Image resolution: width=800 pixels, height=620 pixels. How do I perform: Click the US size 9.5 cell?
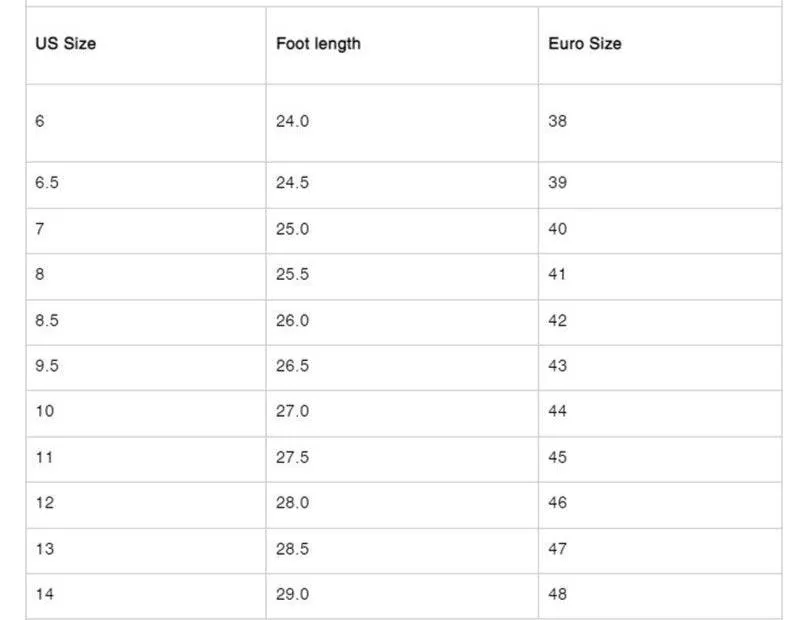[146, 368]
